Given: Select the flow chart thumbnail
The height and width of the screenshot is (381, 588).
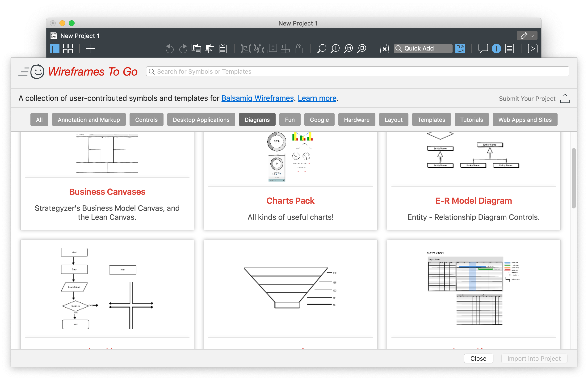Looking at the screenshot, I should coord(107,288).
